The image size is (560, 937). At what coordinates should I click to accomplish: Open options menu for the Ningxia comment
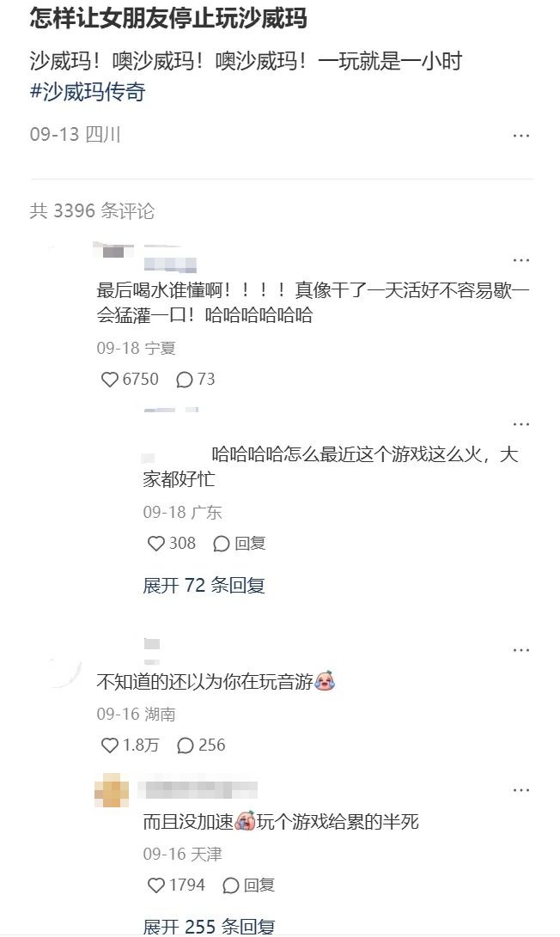(521, 260)
